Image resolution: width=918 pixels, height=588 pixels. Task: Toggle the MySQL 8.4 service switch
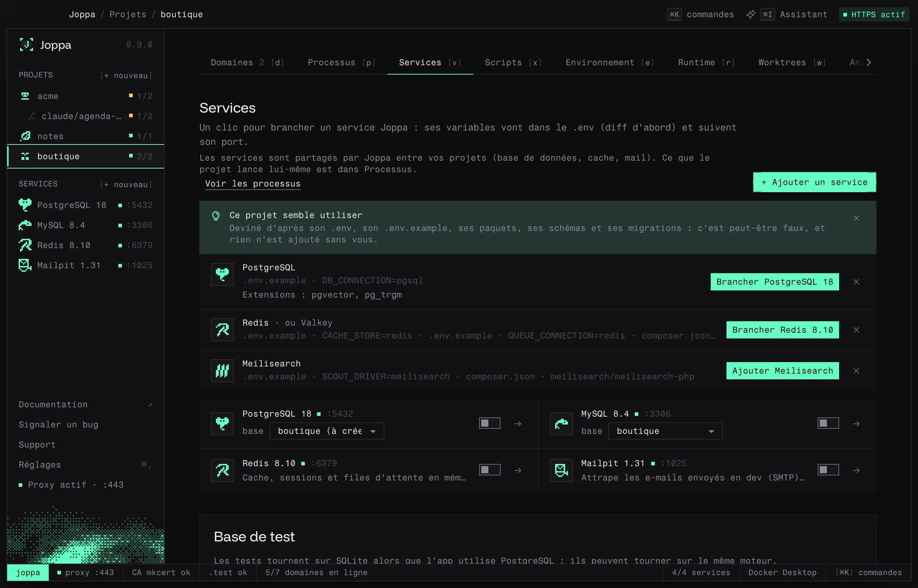tap(828, 423)
